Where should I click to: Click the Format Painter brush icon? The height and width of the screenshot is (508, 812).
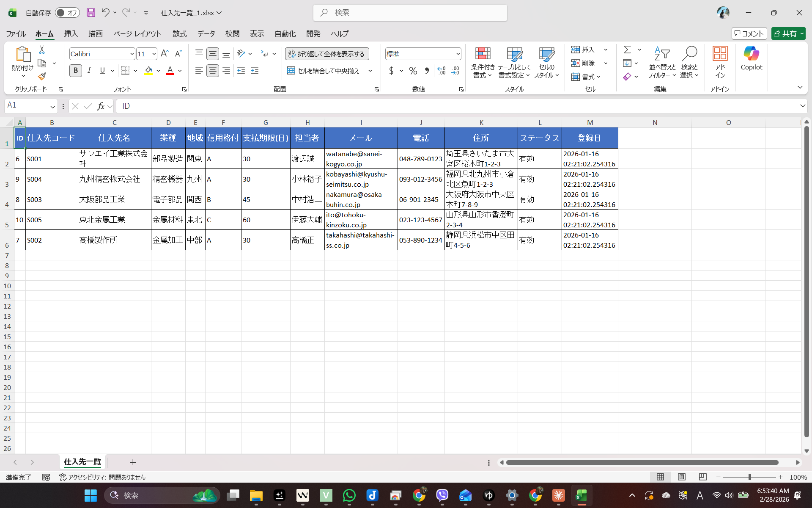42,77
